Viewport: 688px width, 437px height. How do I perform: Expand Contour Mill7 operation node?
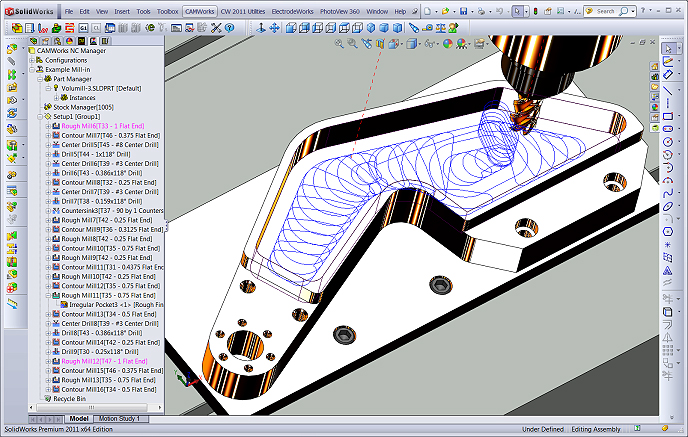coord(48,136)
